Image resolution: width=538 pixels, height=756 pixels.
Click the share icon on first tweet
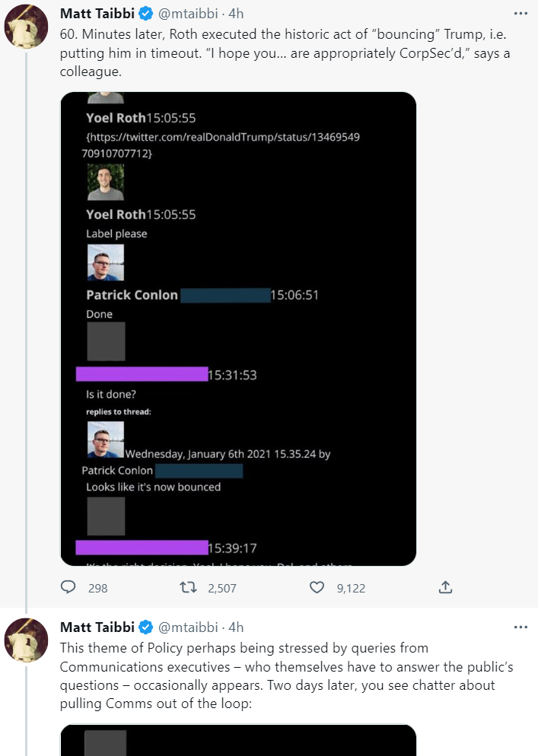(x=446, y=587)
